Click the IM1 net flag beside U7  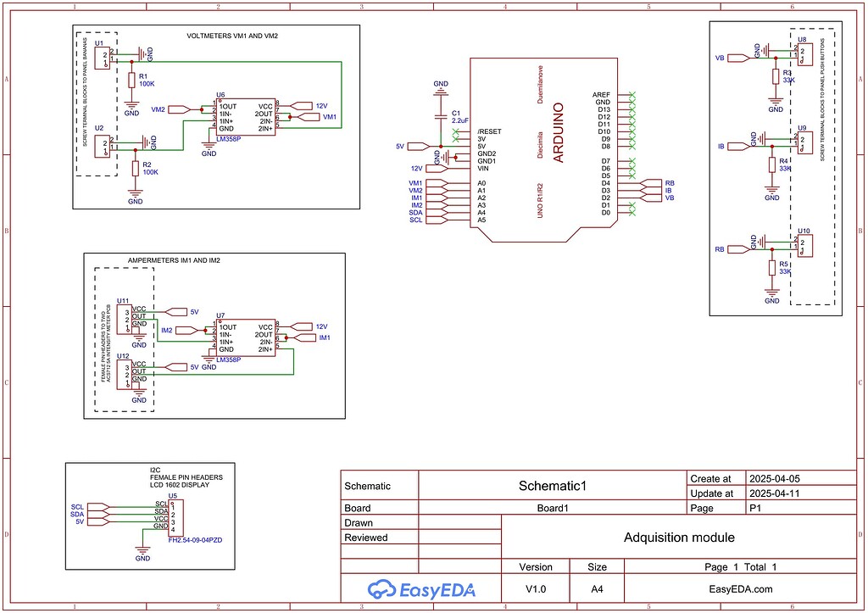tap(305, 337)
